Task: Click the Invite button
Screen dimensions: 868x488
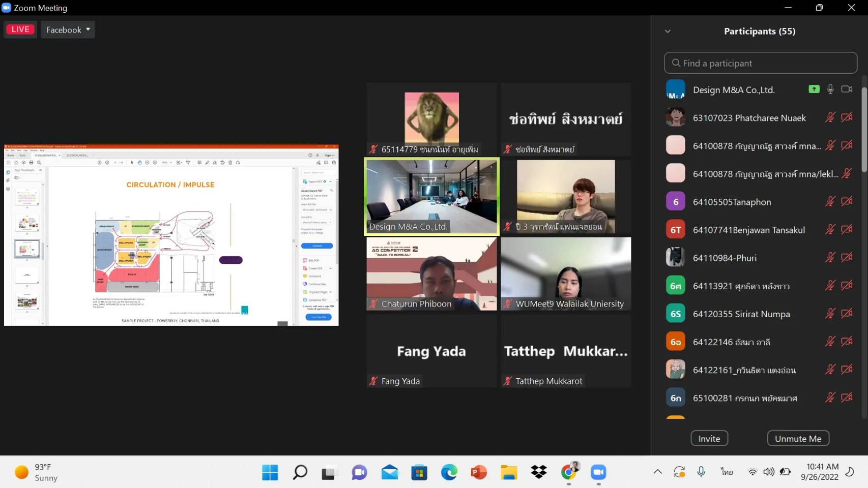Action: tap(709, 439)
